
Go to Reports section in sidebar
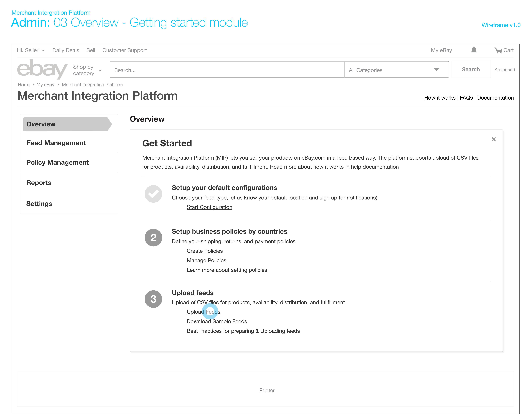click(x=39, y=183)
